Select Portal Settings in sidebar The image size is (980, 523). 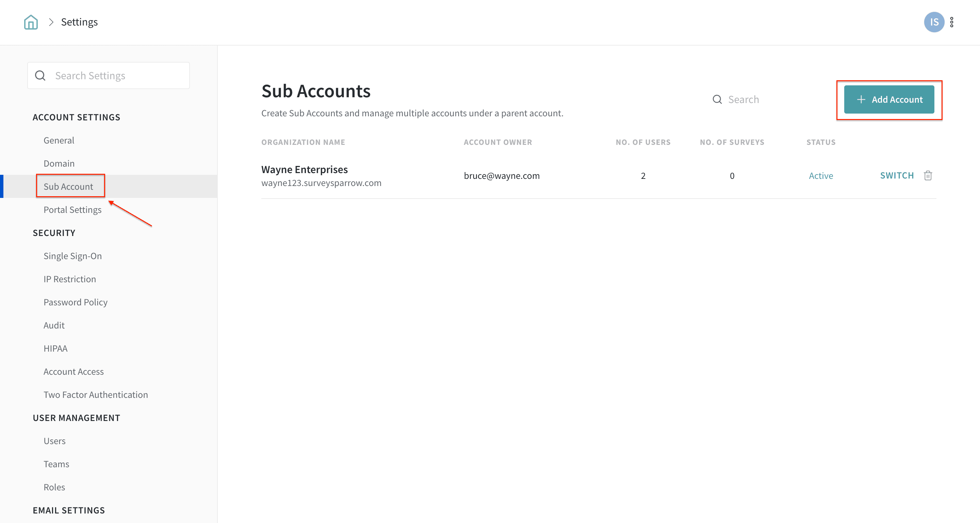tap(72, 210)
